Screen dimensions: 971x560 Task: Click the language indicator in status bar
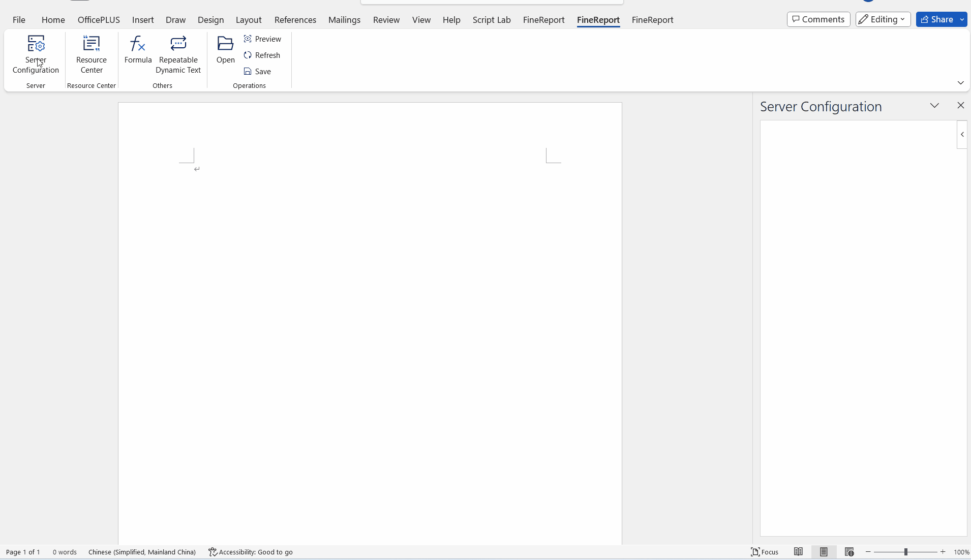[142, 552]
